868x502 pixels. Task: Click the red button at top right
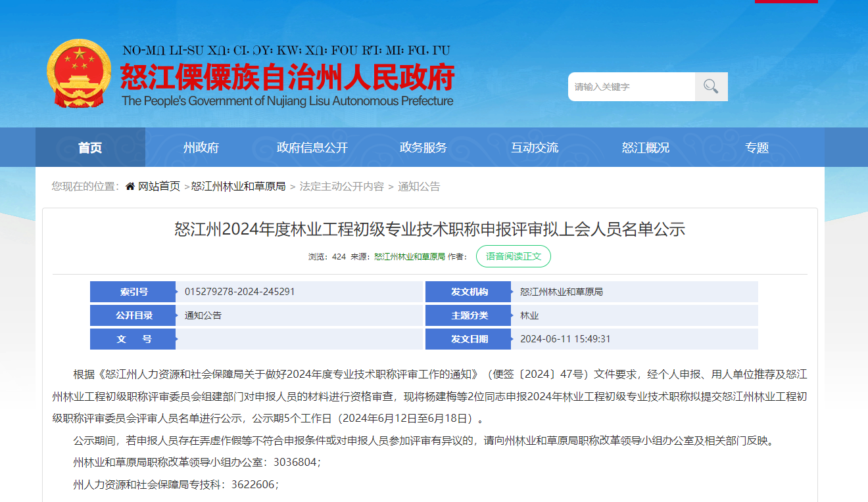(x=786, y=2)
